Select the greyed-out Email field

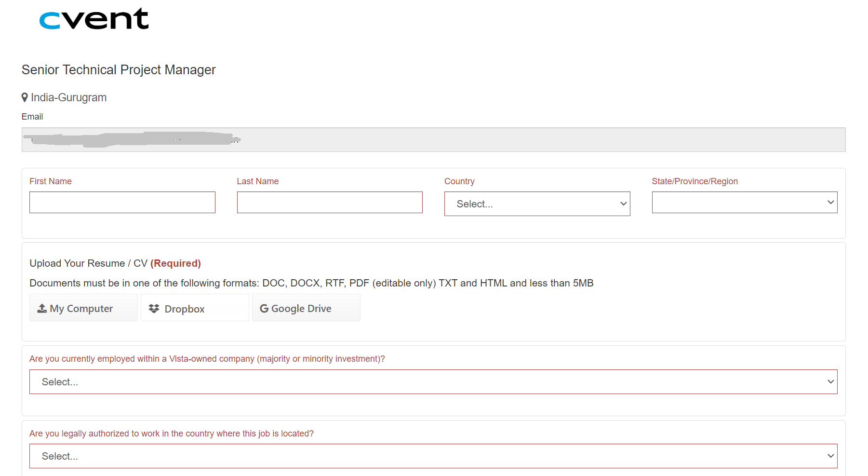pyautogui.click(x=433, y=140)
